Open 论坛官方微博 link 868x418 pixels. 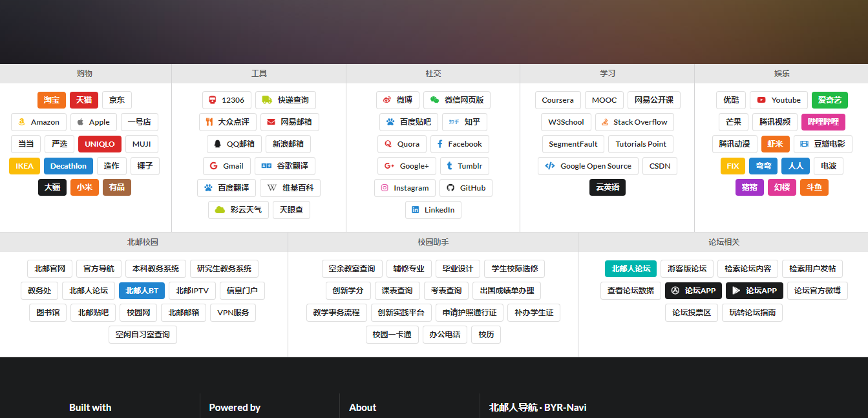818,291
